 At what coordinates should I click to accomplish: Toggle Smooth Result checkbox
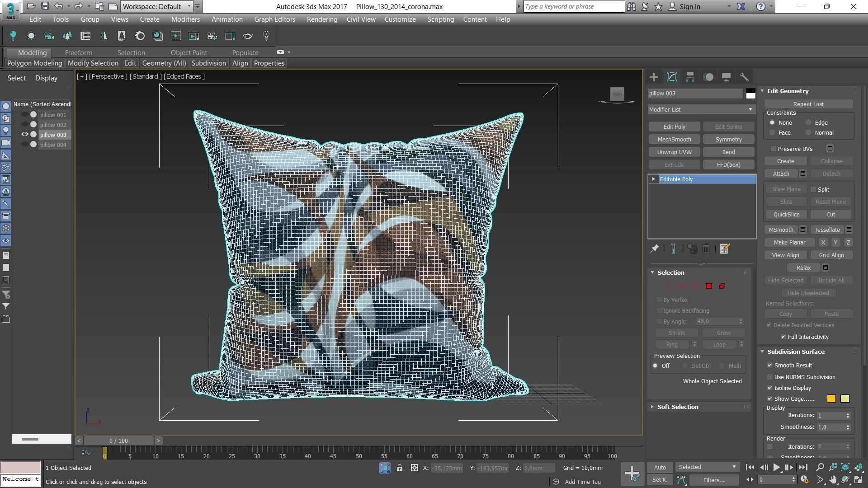[x=770, y=366]
